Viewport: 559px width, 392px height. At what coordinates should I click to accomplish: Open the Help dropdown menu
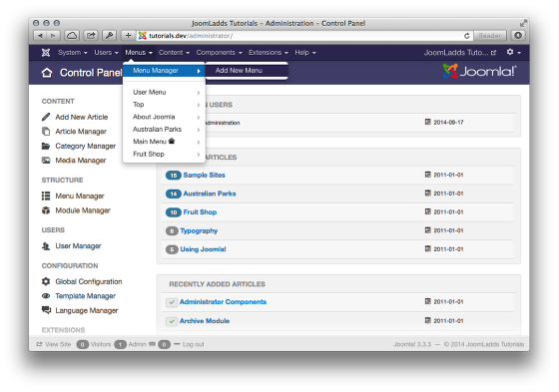coord(305,53)
